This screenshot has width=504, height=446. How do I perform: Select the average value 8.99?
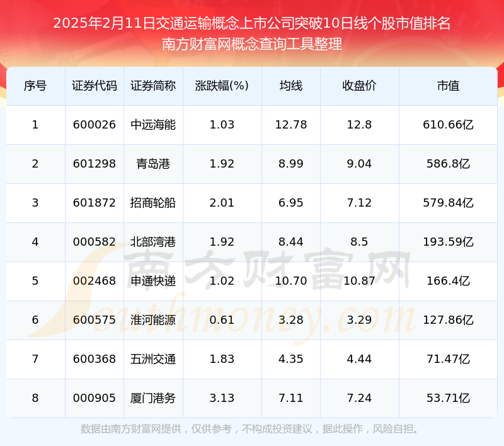click(291, 164)
